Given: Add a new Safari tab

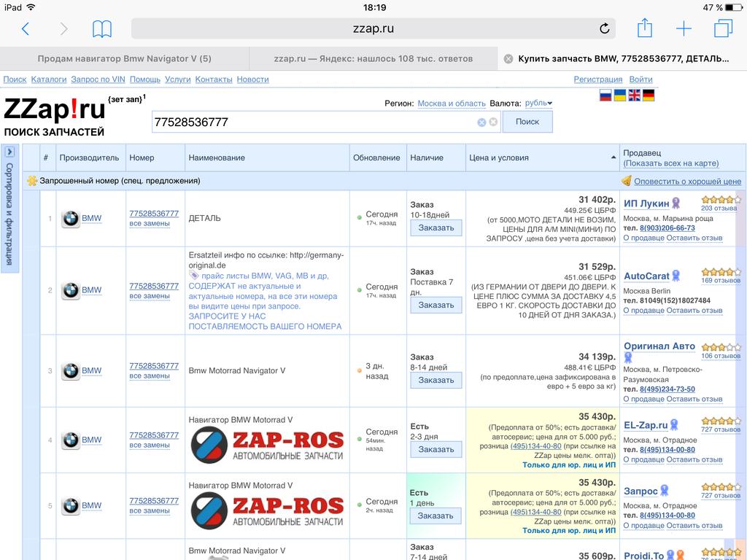Looking at the screenshot, I should tap(684, 29).
